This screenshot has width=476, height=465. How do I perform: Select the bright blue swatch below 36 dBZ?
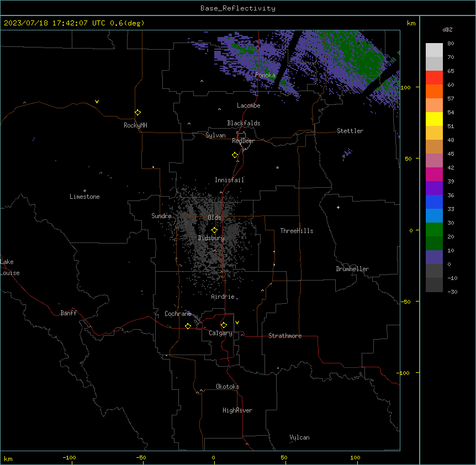tap(434, 202)
